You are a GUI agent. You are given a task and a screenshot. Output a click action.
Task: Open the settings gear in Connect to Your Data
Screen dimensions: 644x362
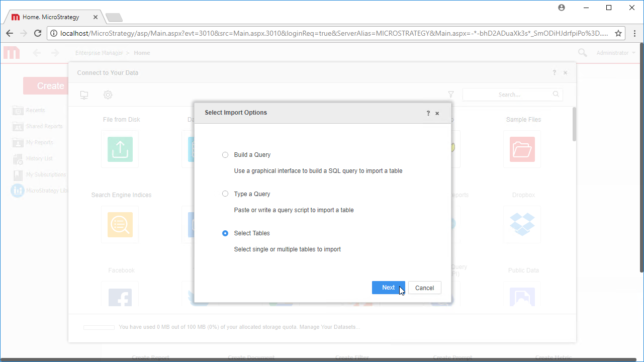point(108,95)
